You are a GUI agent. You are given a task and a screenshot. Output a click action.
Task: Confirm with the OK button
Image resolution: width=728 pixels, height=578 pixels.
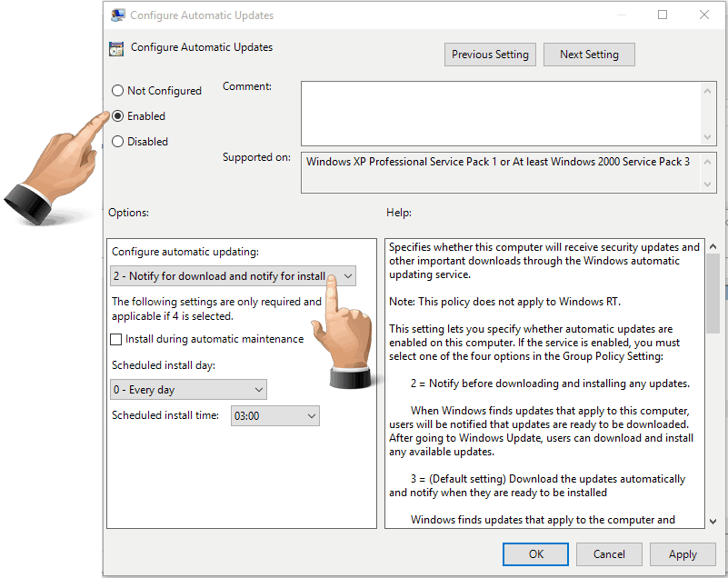(x=535, y=554)
